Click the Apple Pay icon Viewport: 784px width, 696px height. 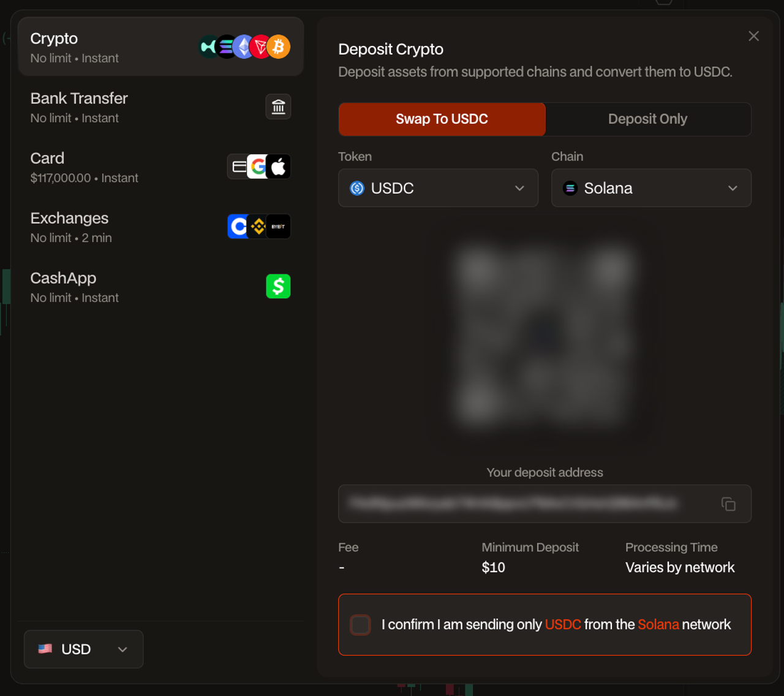coord(279,167)
